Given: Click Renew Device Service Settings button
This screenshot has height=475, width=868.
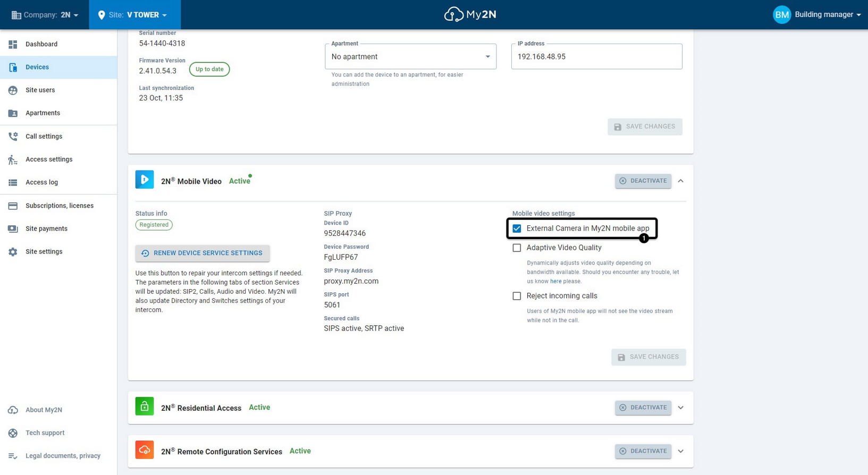Looking at the screenshot, I should point(203,253).
